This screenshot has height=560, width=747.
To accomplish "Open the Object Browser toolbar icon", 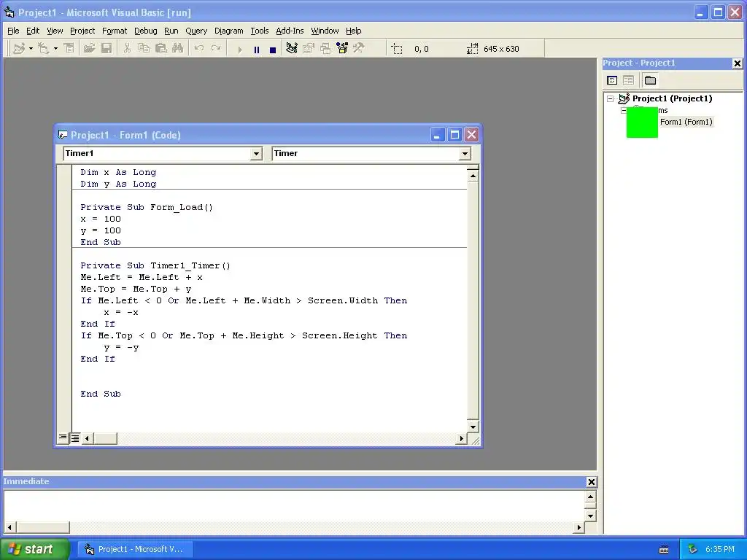I will [342, 49].
